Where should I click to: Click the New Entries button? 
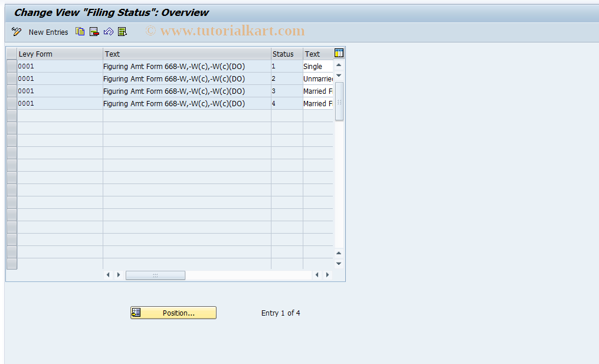point(48,32)
